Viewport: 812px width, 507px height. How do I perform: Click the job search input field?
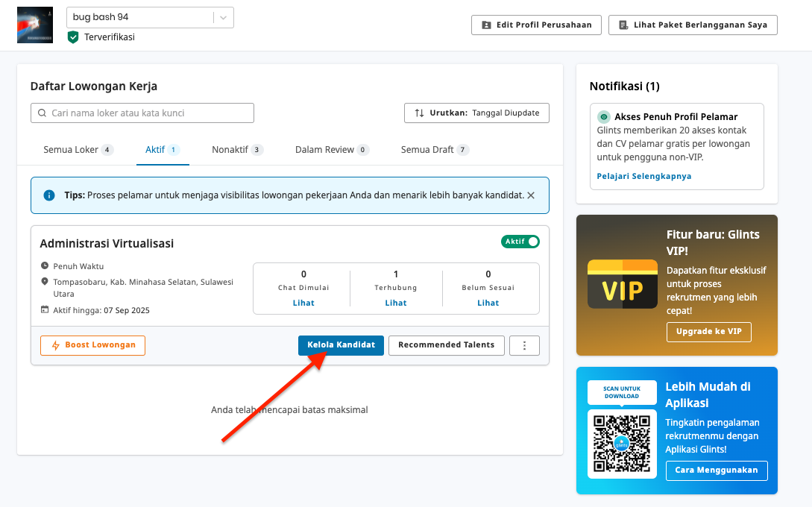click(142, 113)
